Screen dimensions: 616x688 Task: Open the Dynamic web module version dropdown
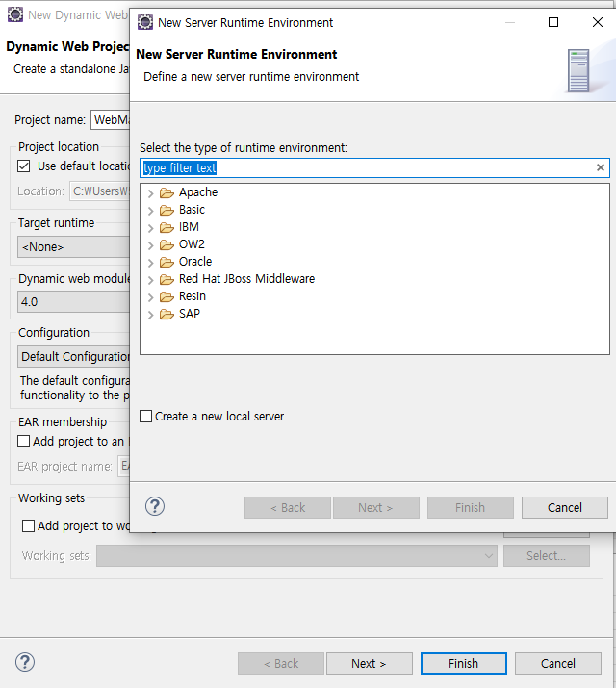73,301
